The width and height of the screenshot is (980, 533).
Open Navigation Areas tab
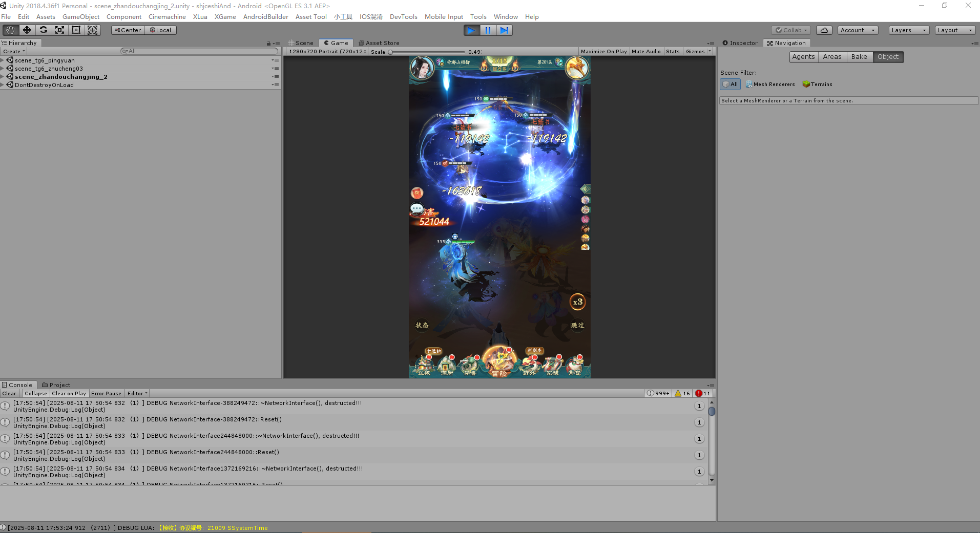[x=832, y=57]
